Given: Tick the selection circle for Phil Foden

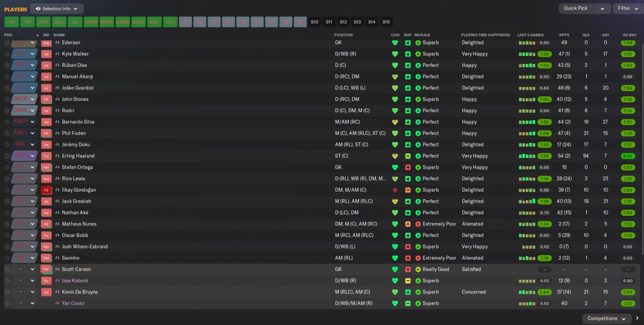Looking at the screenshot, I should [x=7, y=133].
